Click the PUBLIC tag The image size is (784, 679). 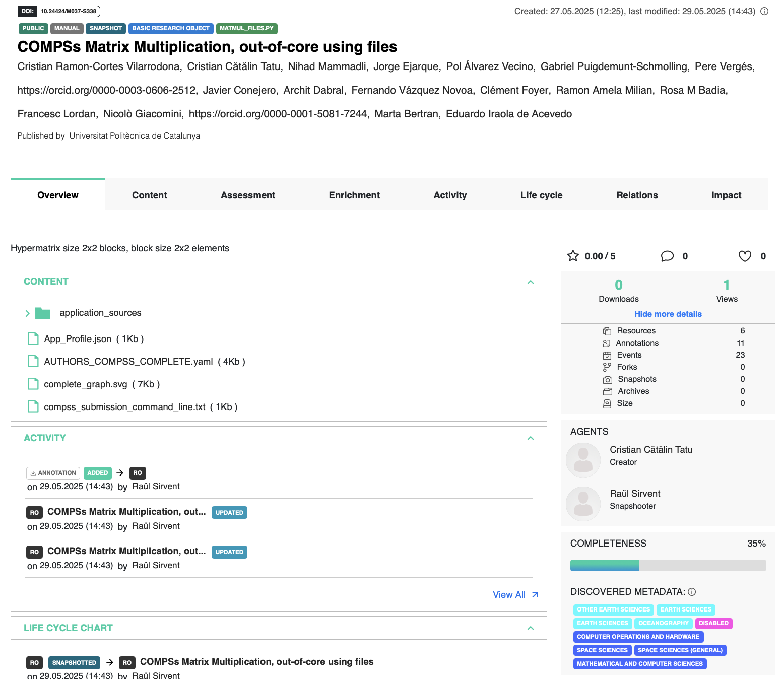coord(33,28)
